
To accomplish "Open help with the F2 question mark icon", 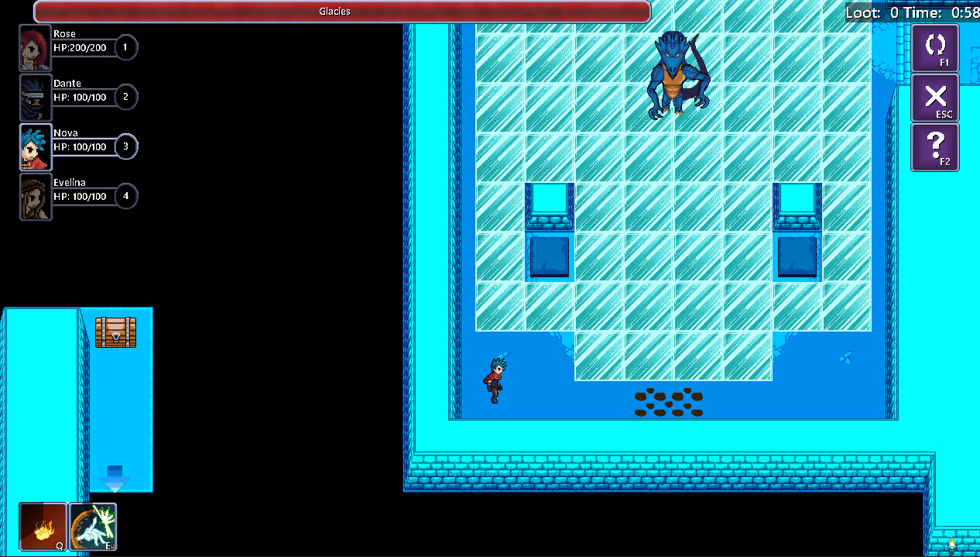I will pos(934,147).
